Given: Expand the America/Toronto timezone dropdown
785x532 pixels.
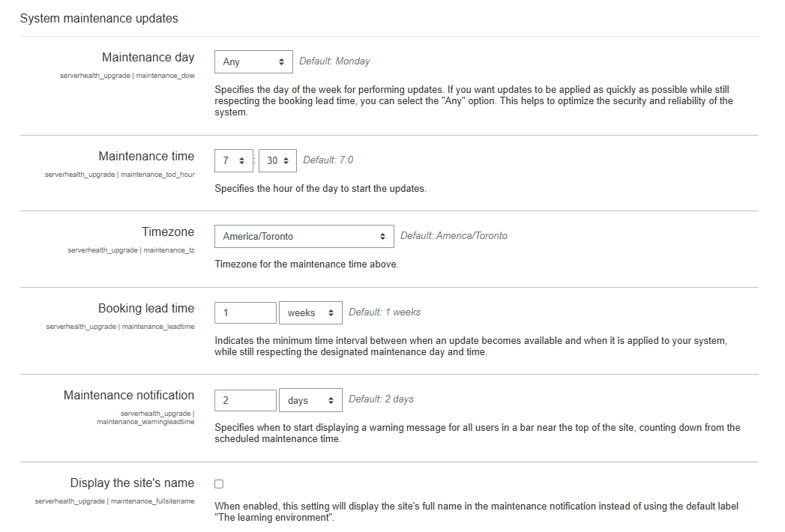Looking at the screenshot, I should pos(304,237).
